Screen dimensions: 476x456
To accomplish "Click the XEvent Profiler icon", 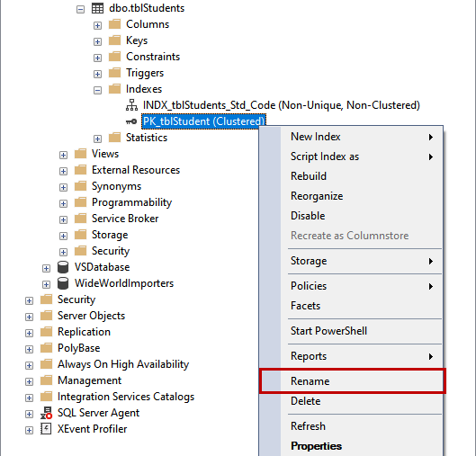I will [46, 429].
